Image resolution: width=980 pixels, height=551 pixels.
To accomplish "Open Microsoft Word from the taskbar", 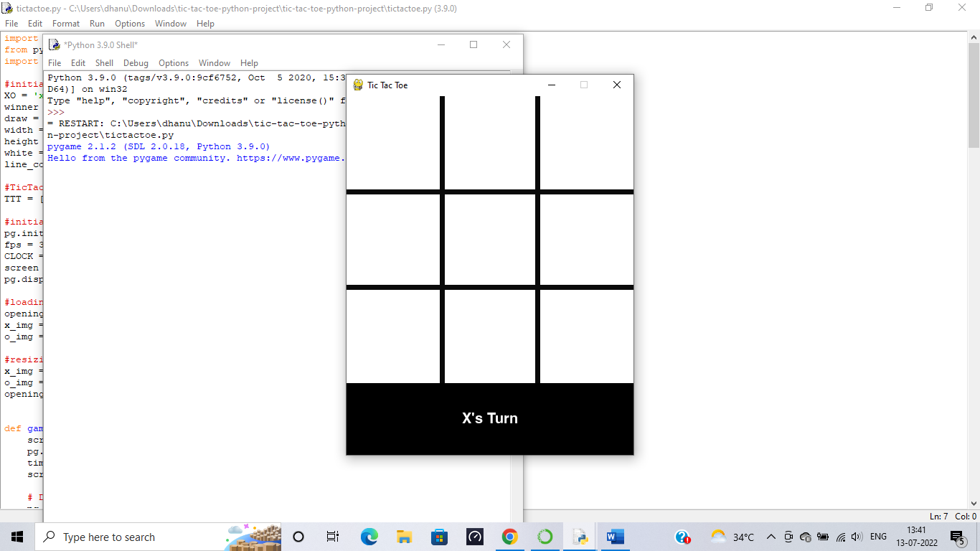I will (615, 537).
